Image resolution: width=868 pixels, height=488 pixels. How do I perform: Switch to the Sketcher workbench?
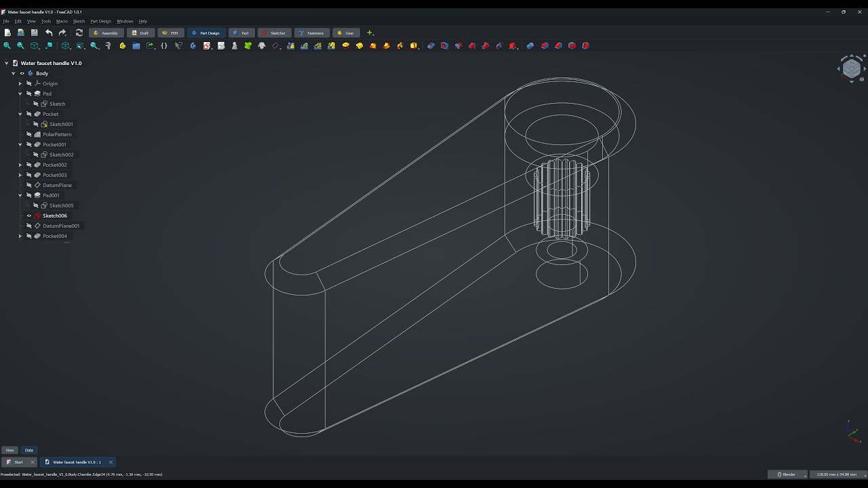pyautogui.click(x=275, y=33)
